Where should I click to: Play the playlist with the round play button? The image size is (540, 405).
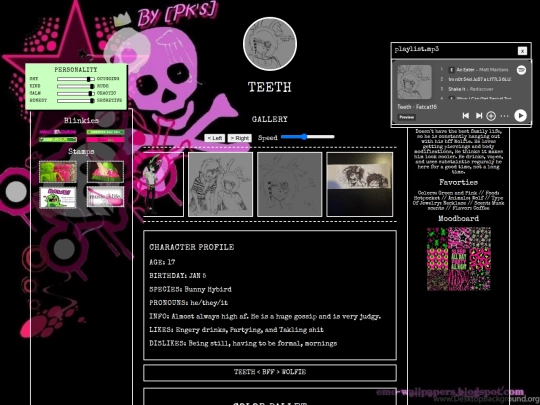(520, 115)
